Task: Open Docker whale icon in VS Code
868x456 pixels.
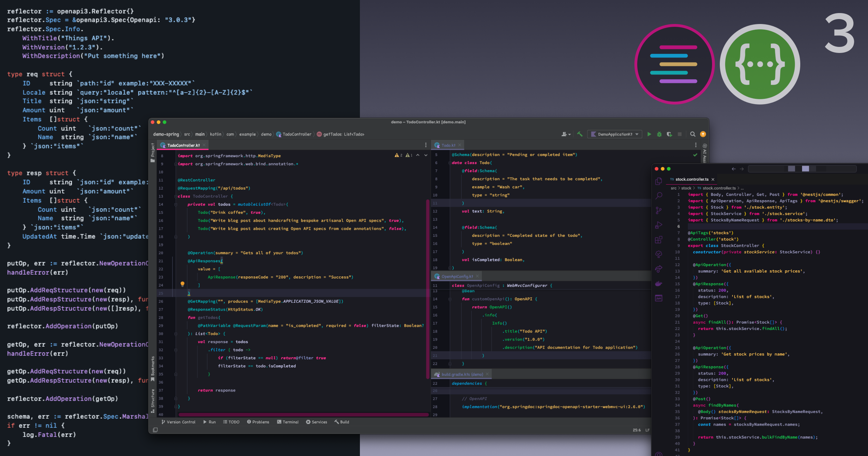Action: [x=658, y=283]
